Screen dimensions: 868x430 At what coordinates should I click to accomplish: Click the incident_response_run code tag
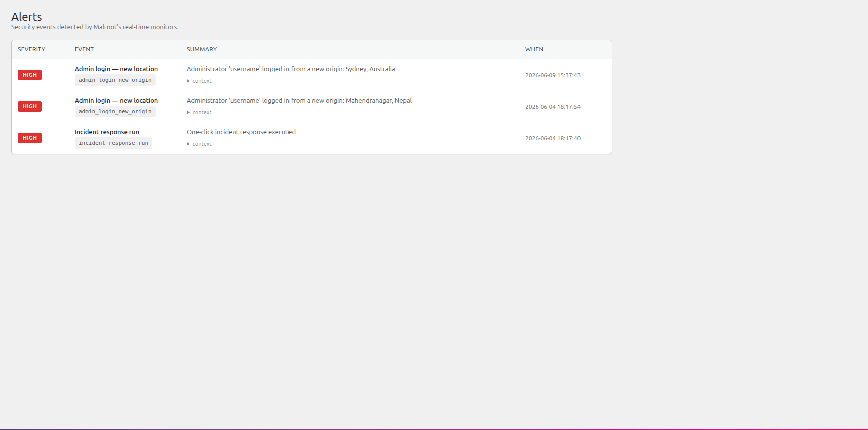click(113, 143)
